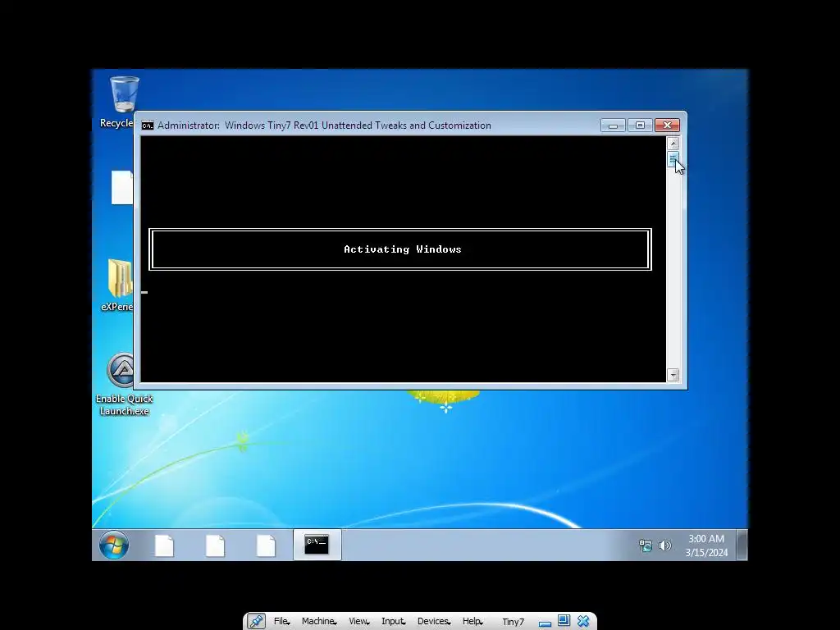Viewport: 840px width, 630px height.
Task: Open the VirtualBox Help menu
Action: pyautogui.click(x=472, y=622)
